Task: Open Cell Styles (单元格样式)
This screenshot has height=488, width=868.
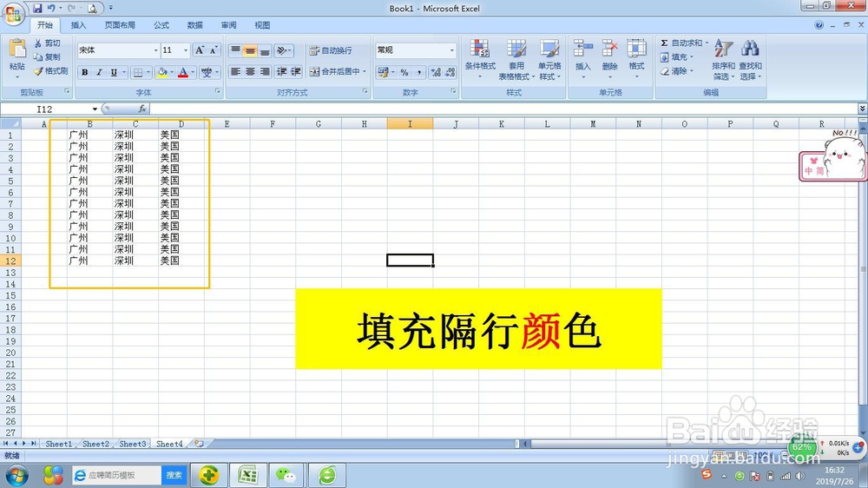Action: point(549,59)
